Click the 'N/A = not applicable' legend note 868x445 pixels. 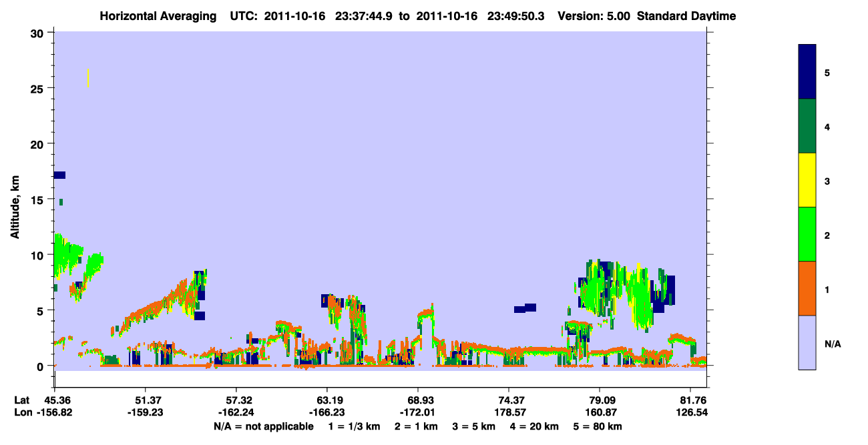coord(264,426)
